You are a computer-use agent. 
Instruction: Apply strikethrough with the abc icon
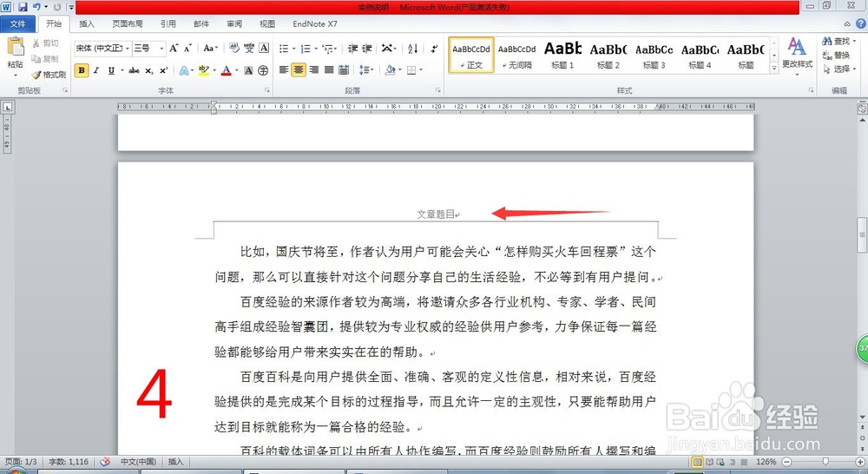point(134,70)
